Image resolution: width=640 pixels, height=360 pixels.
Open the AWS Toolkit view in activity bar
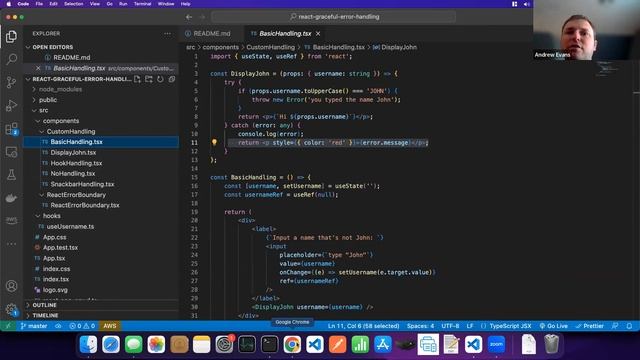[11, 220]
